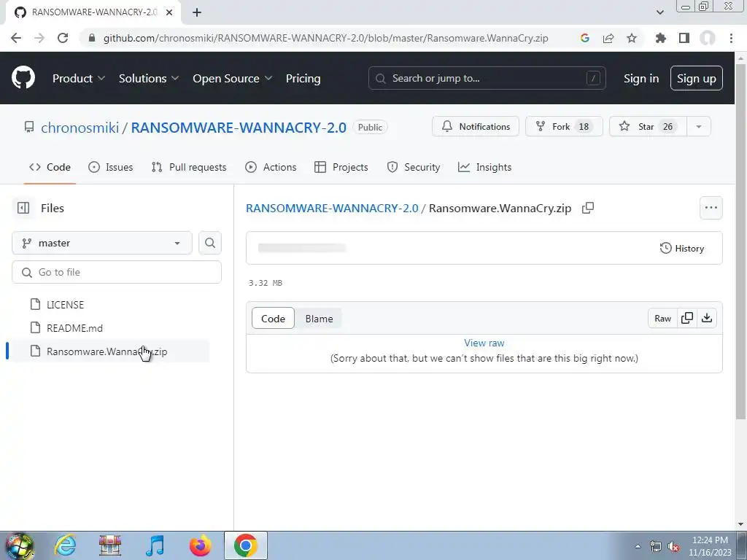Star the repository
The image size is (747, 560).
648,127
